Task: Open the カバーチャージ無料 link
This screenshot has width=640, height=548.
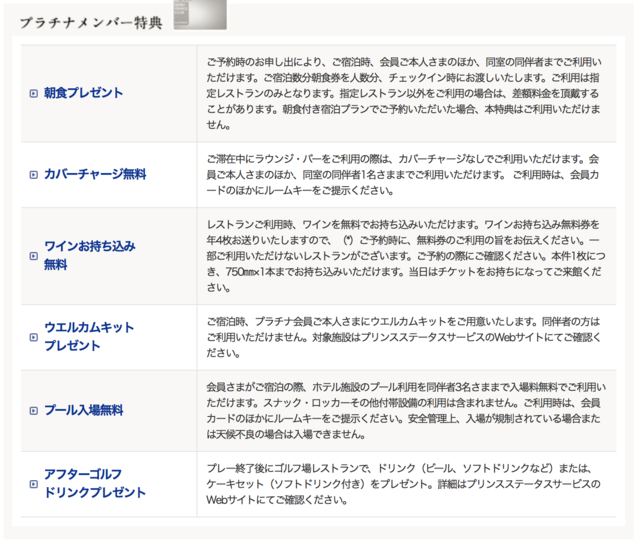Action: [95, 174]
